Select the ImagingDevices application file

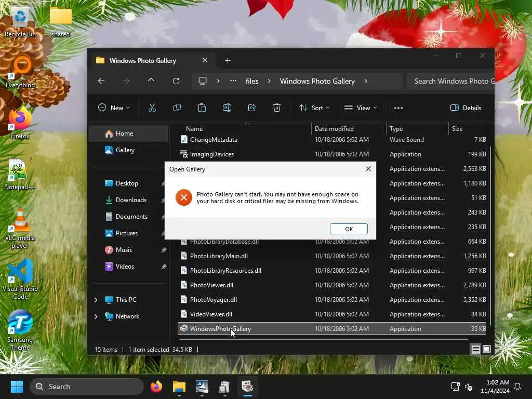click(332, 154)
